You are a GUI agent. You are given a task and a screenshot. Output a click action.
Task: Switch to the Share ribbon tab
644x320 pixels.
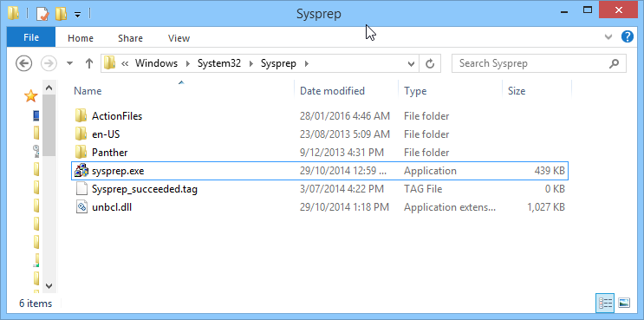pyautogui.click(x=130, y=38)
